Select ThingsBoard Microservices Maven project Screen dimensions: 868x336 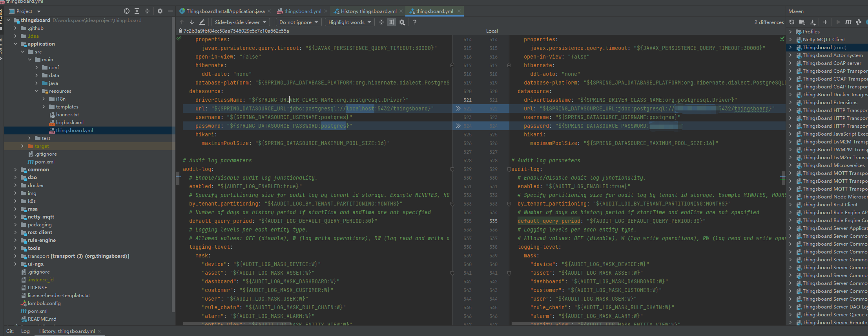coord(833,165)
